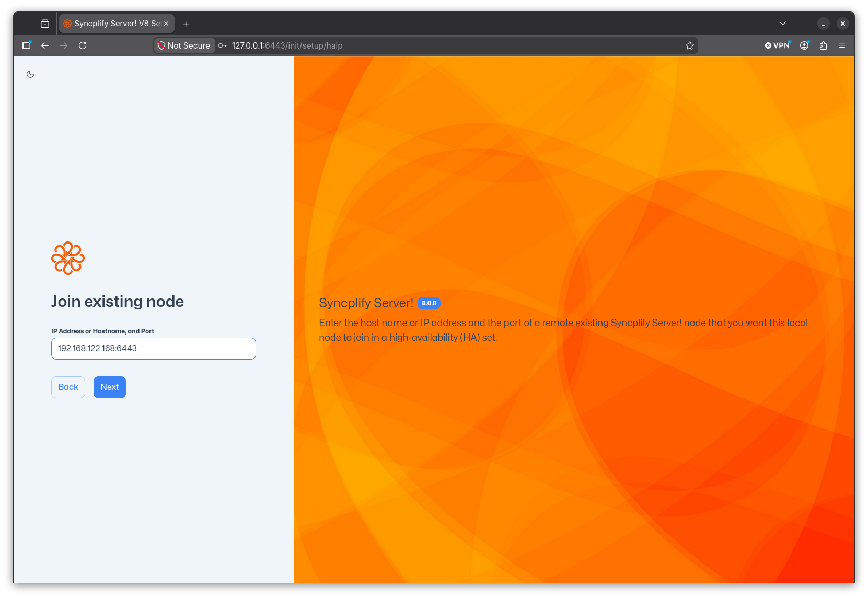The height and width of the screenshot is (598, 868).
Task: Minimize the browser window
Action: 824,24
